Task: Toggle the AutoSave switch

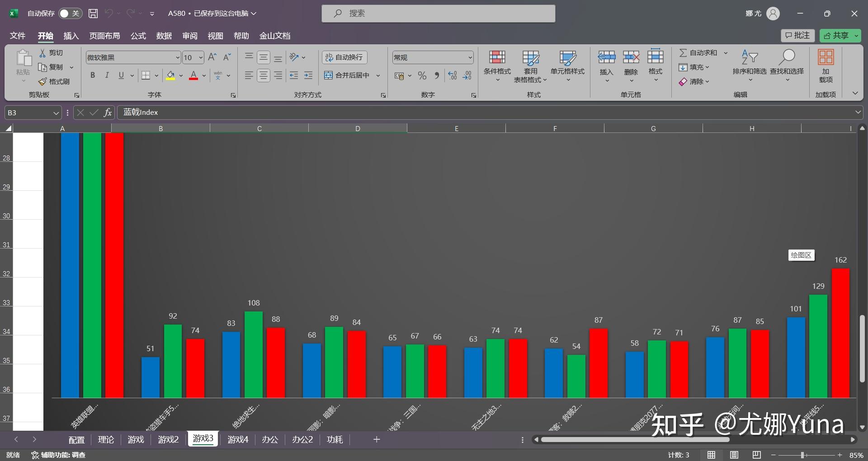Action: (70, 14)
